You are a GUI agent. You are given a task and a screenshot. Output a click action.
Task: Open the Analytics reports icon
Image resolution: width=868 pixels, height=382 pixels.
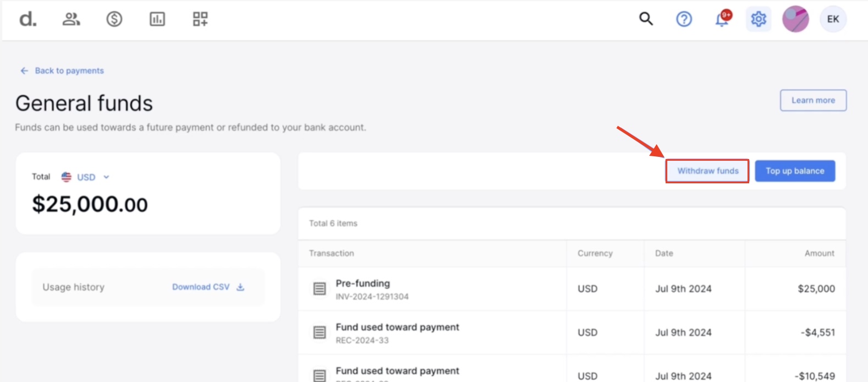tap(157, 19)
